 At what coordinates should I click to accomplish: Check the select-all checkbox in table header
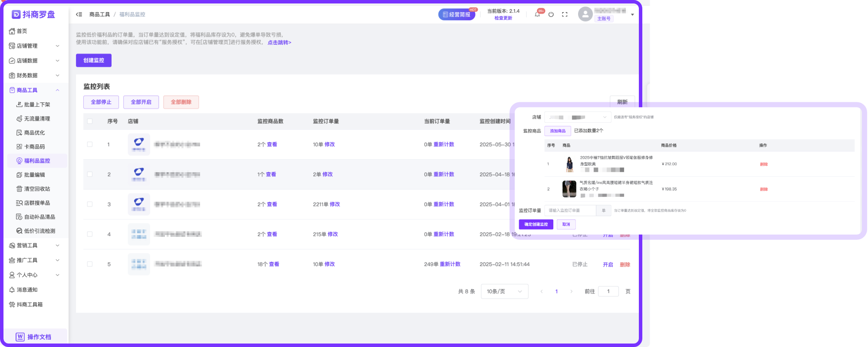pyautogui.click(x=90, y=121)
